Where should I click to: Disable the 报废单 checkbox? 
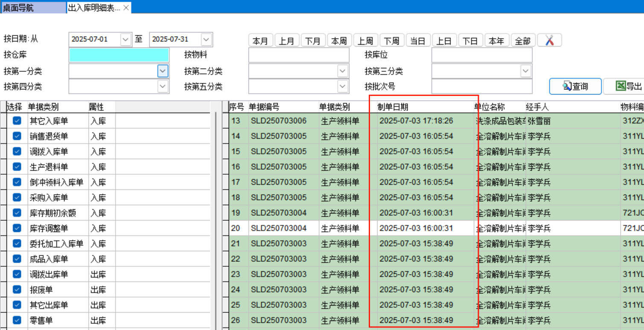[17, 290]
